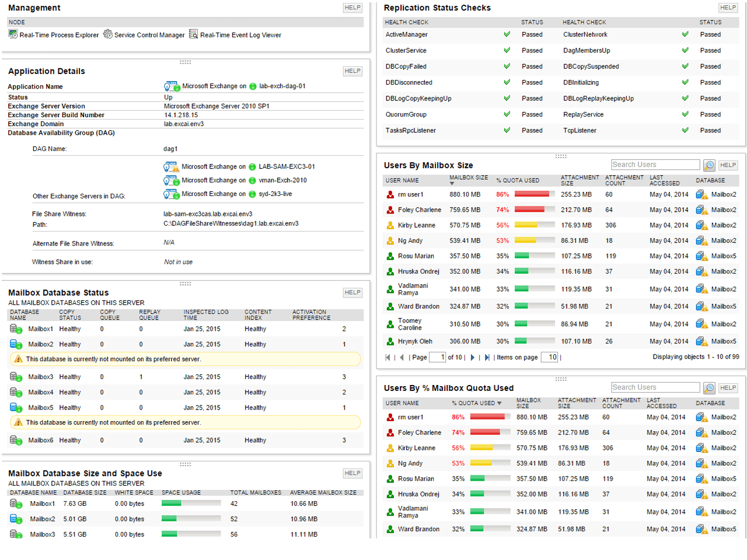Open Real-Time Process Explorer icon
The width and height of the screenshot is (747, 560).
point(13,34)
